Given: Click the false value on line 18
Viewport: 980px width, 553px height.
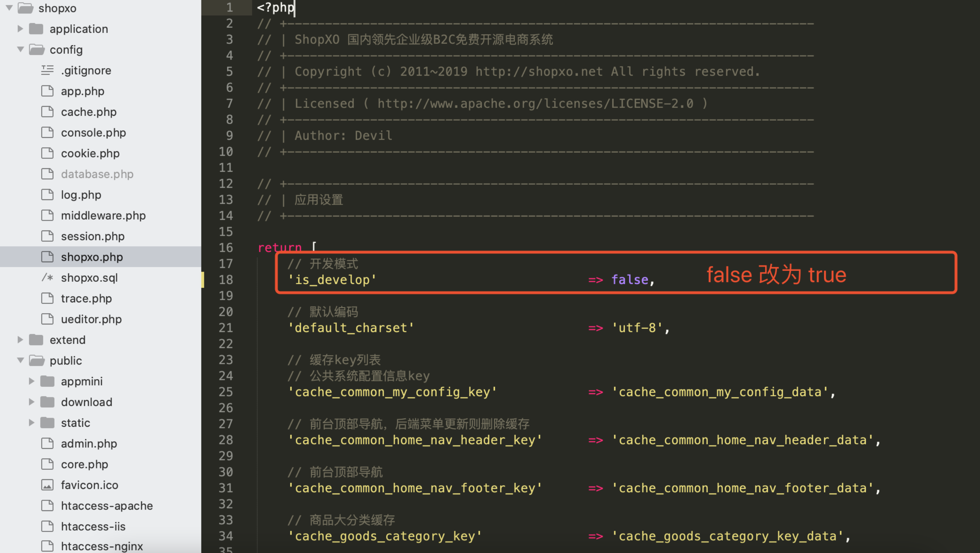Looking at the screenshot, I should (630, 279).
